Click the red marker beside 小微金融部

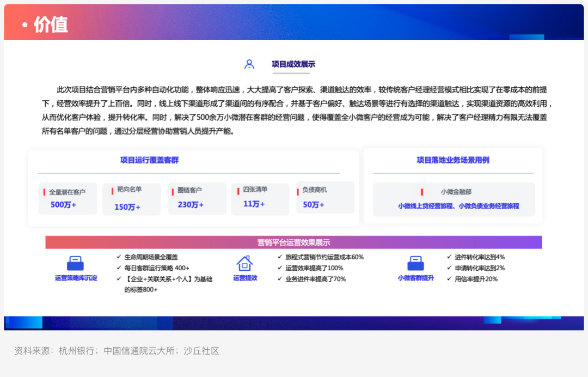tap(422, 192)
